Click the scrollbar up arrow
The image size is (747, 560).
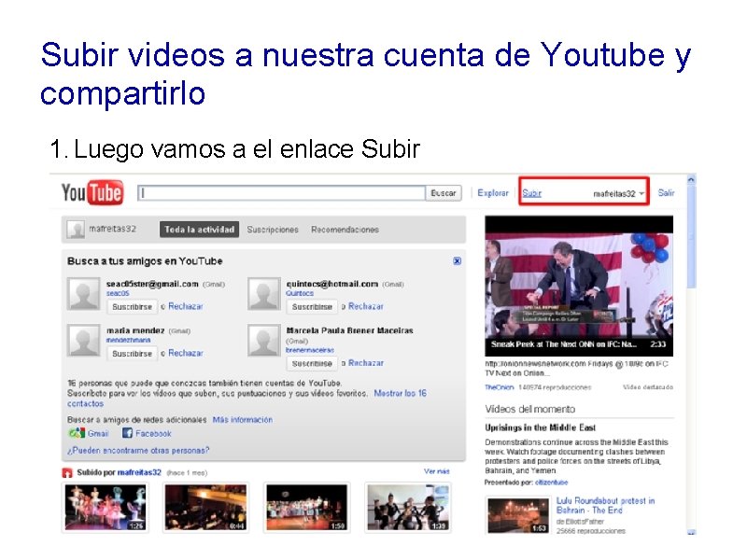(x=691, y=179)
